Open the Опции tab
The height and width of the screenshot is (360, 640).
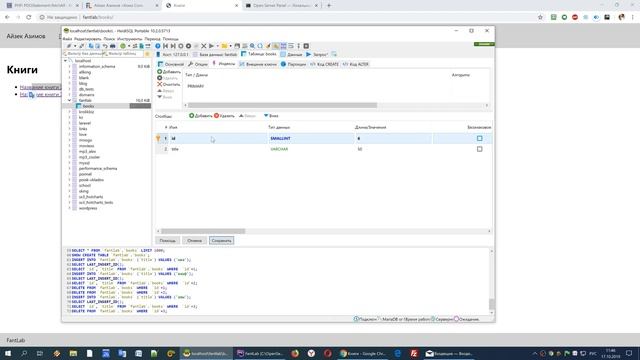(198, 64)
